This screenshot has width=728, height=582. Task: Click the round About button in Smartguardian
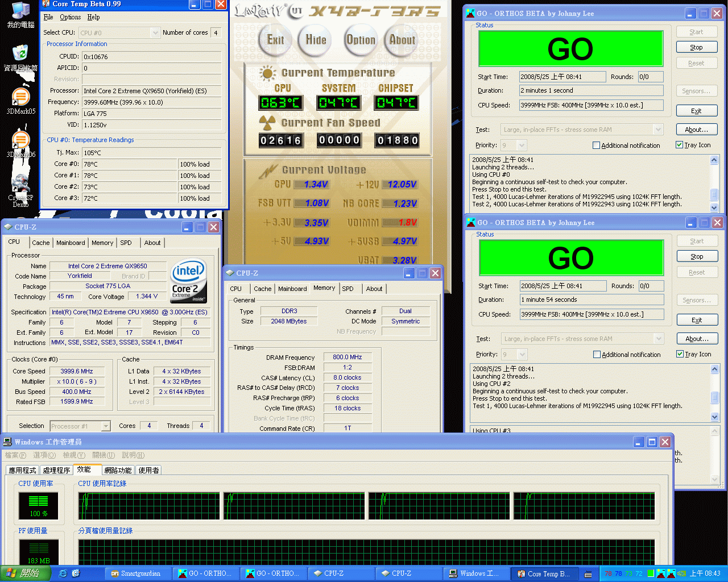click(402, 40)
